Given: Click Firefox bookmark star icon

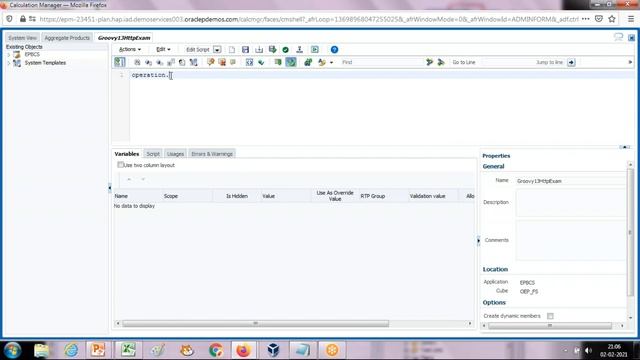Looking at the screenshot, I should [612, 19].
